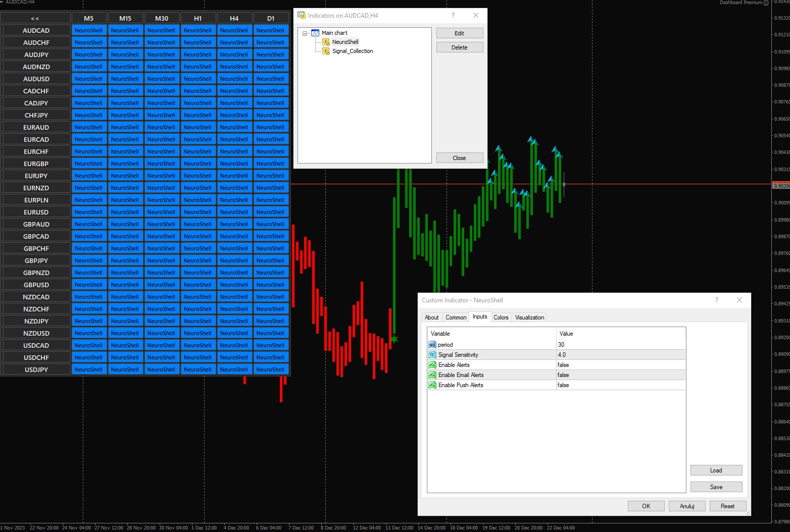Click the NeuroShell cell for USDJPY on D1
790x532 pixels.
(x=271, y=369)
